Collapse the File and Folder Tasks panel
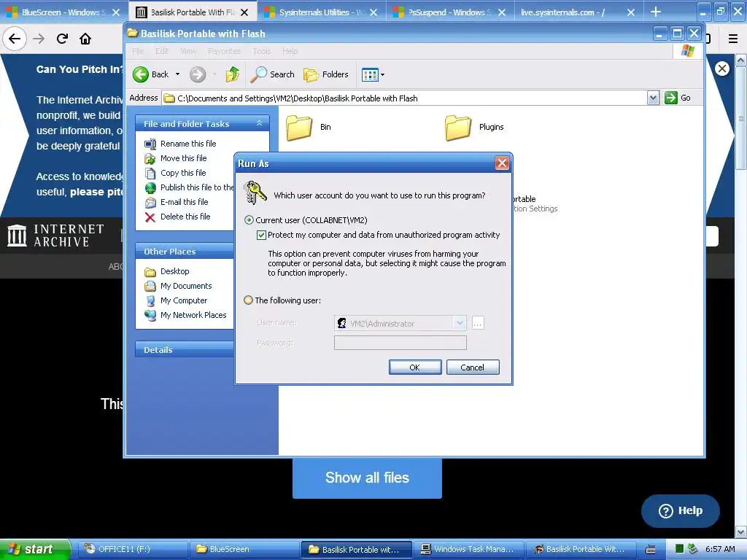The height and width of the screenshot is (560, 747). pyautogui.click(x=259, y=123)
